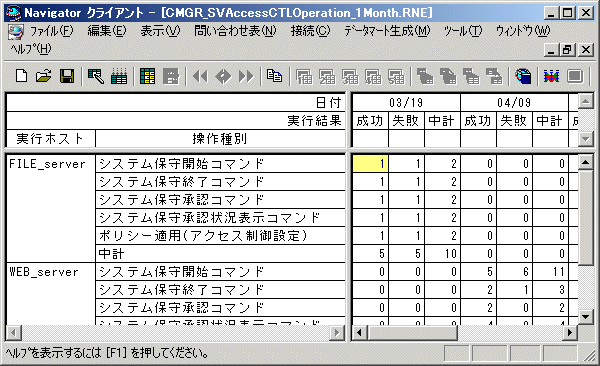Click the highlighted yellow cell with value 1
Image resolution: width=600 pixels, height=366 pixels.
pyautogui.click(x=370, y=163)
